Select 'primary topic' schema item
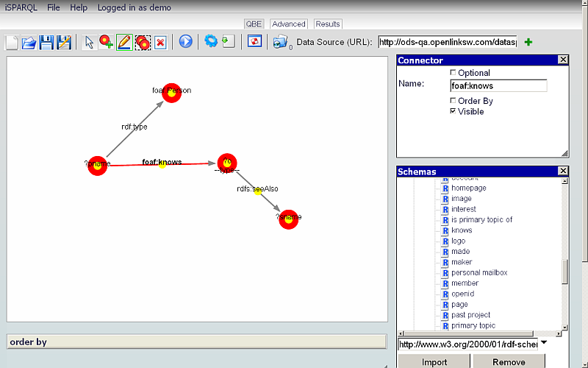 tap(473, 325)
